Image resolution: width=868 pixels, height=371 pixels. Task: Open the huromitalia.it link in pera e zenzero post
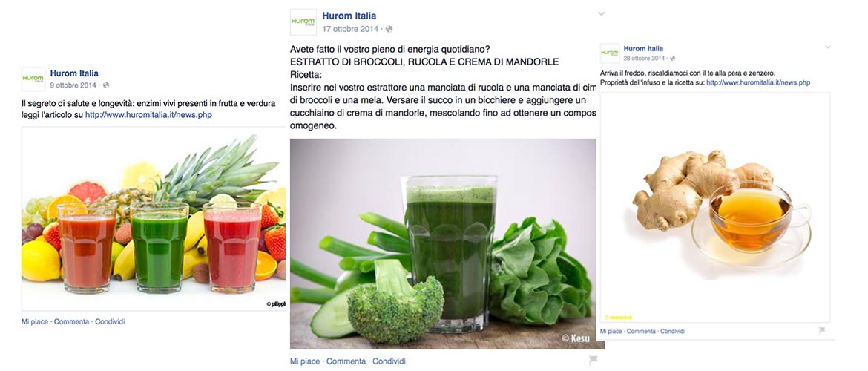(x=758, y=82)
